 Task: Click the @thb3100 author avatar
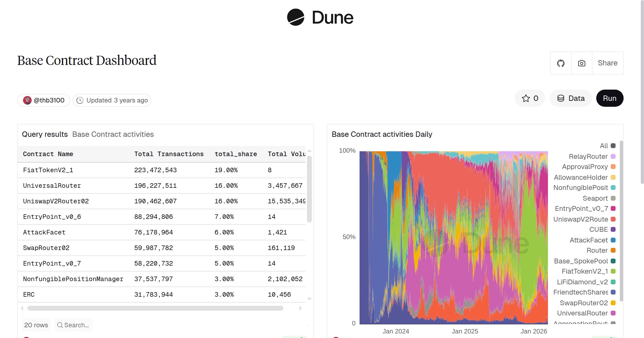28,100
